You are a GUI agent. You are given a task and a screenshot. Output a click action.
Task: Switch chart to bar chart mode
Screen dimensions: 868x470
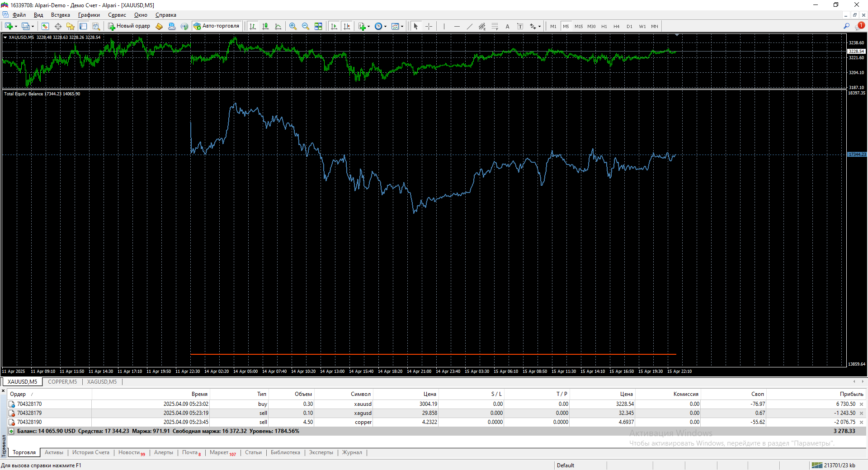(253, 26)
